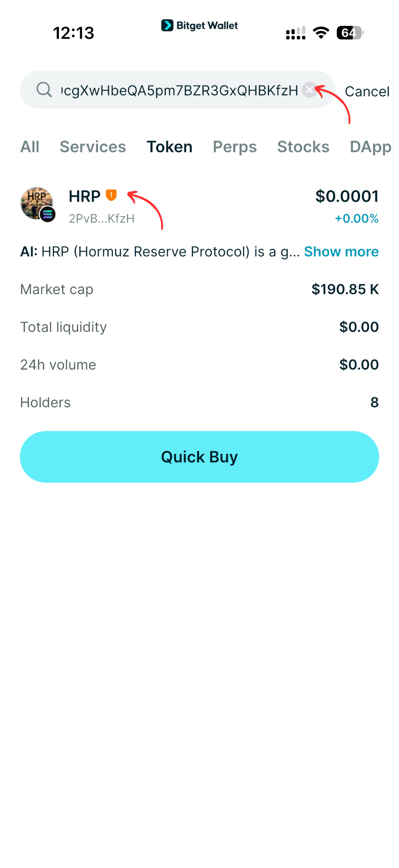Click the Wi-Fi icon in the status bar
This screenshot has width=399, height=868.
[321, 32]
